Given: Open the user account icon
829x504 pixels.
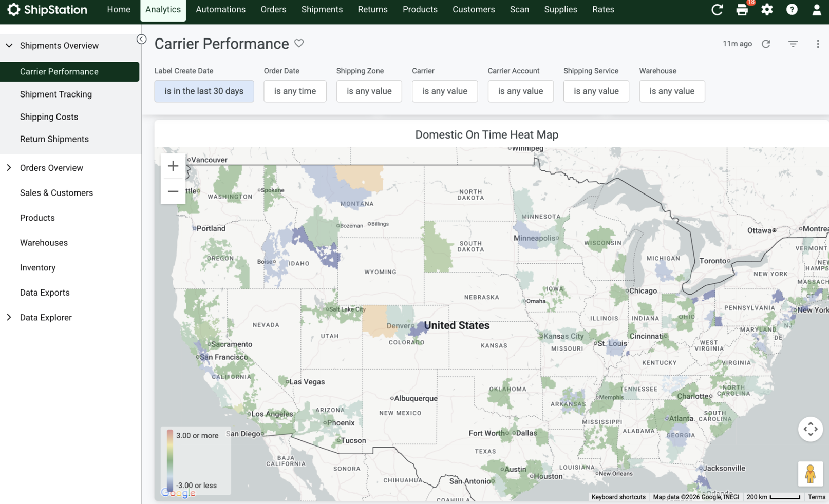Looking at the screenshot, I should point(816,10).
